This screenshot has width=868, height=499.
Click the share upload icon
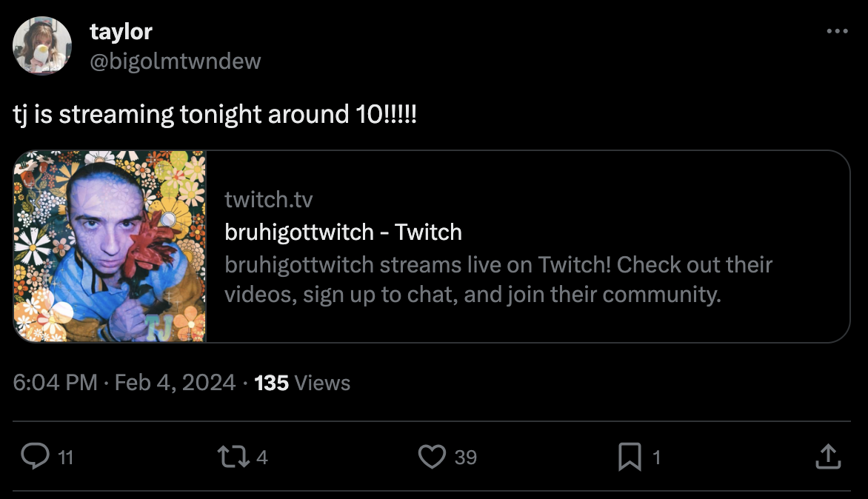coord(827,457)
